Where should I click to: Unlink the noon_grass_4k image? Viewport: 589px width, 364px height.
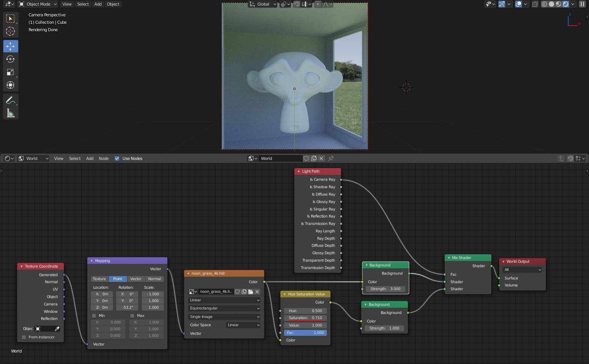pyautogui.click(x=257, y=292)
